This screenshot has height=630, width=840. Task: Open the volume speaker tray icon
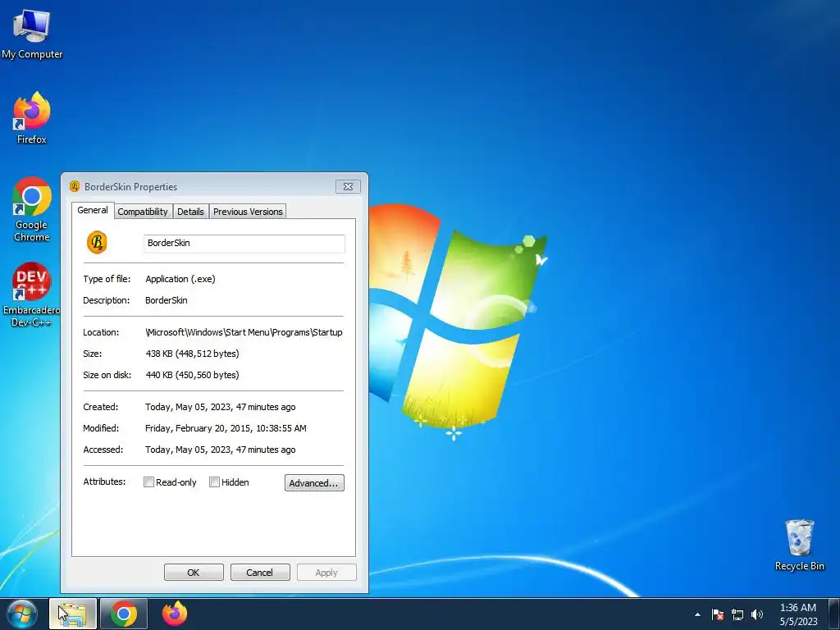757,614
